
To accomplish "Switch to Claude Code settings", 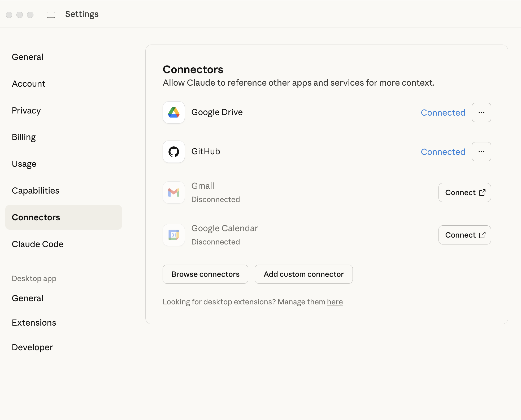I will click(x=38, y=244).
